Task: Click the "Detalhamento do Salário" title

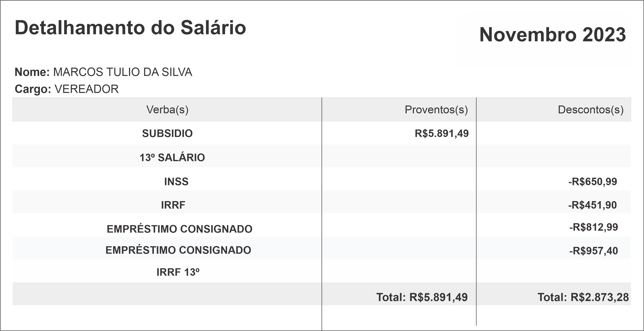Action: (130, 28)
